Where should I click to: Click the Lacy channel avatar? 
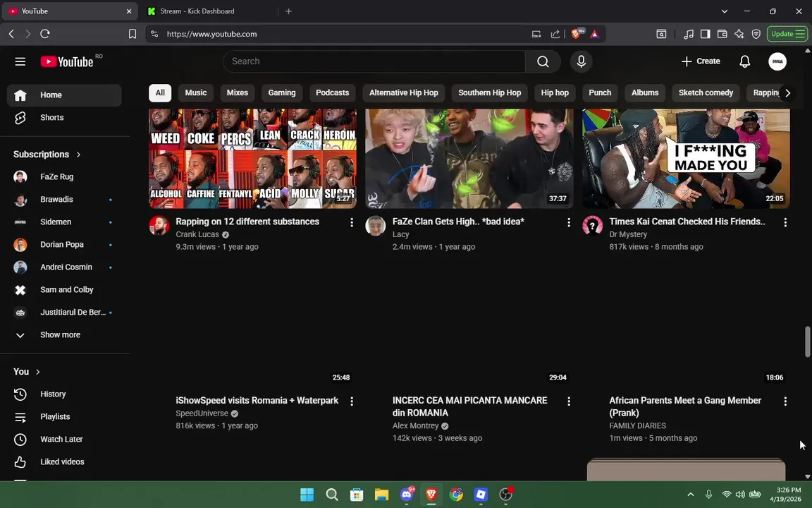(376, 226)
